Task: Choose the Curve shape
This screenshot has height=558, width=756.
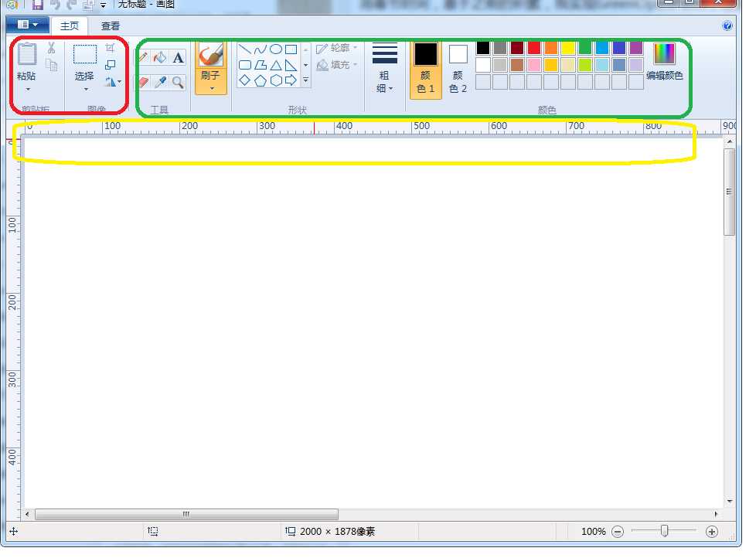Action: click(261, 49)
